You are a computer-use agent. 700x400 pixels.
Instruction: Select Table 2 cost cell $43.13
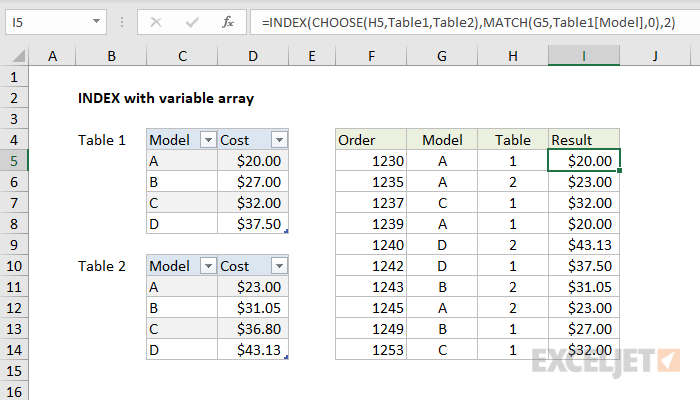click(253, 350)
